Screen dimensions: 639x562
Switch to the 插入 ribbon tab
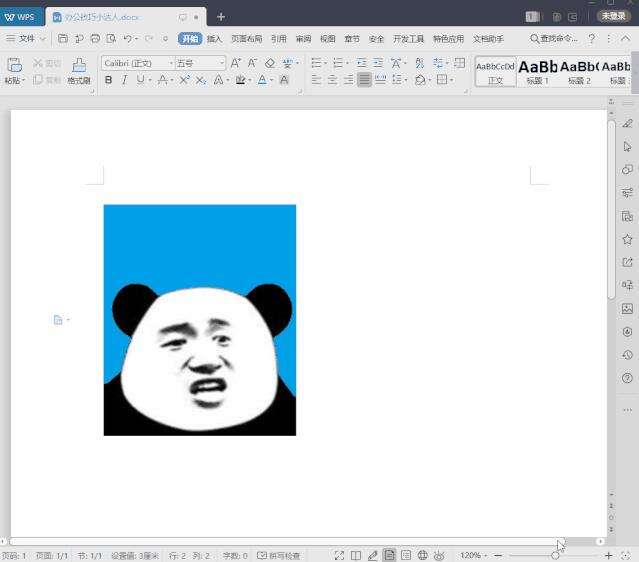[214, 39]
